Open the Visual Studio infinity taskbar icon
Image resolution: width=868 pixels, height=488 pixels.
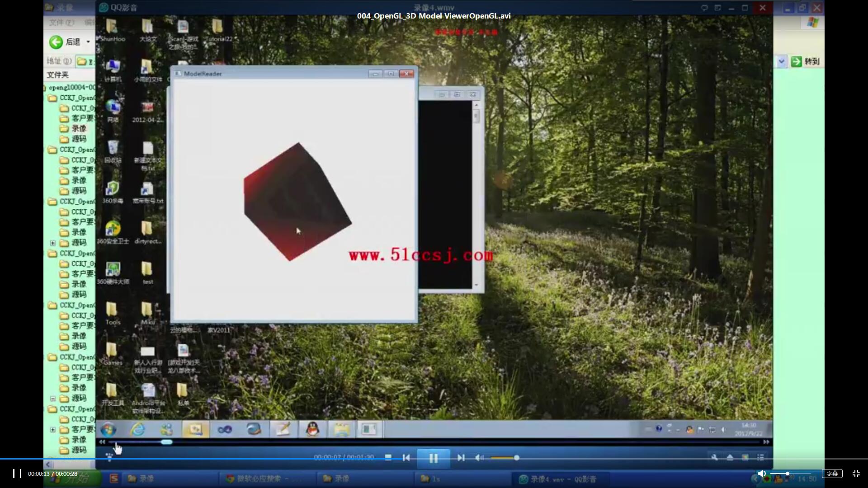[x=225, y=429]
